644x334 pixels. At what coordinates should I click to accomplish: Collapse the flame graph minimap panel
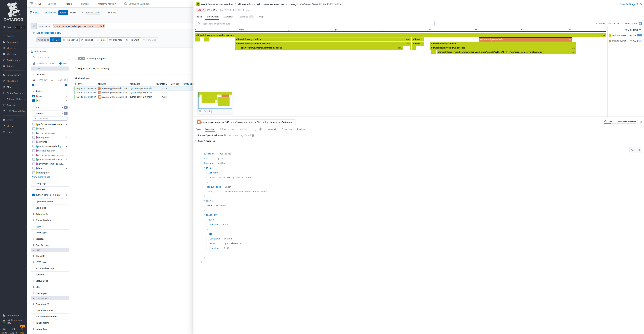point(200,111)
